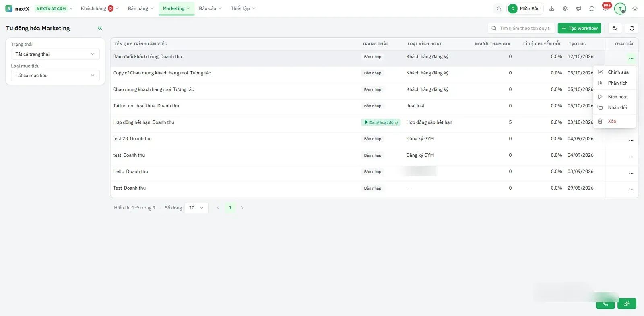
Task: Click the user avatar T
Action: (620, 8)
